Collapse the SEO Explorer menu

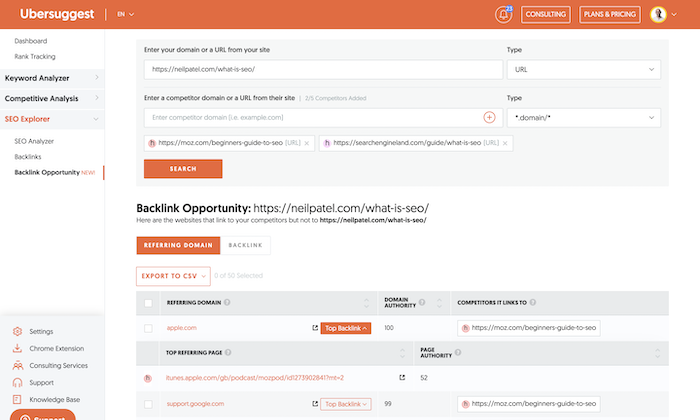click(52, 119)
